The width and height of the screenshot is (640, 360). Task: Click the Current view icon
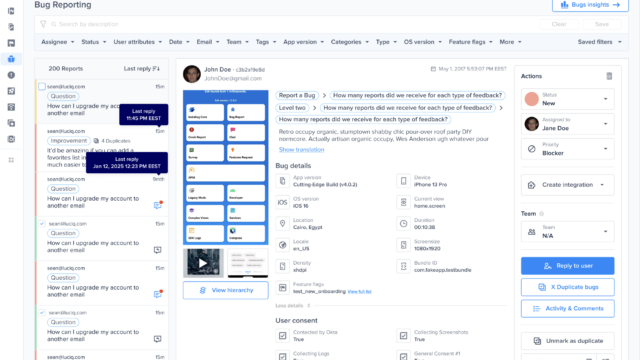[403, 202]
